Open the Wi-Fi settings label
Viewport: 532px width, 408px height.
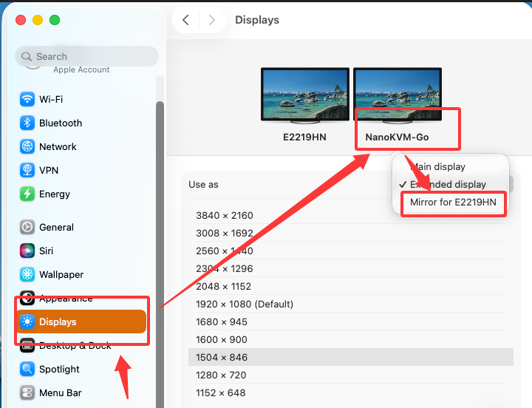tap(51, 100)
